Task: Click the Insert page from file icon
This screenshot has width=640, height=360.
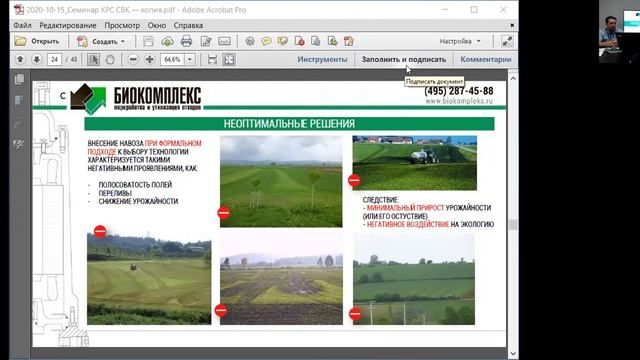Action: tap(332, 41)
